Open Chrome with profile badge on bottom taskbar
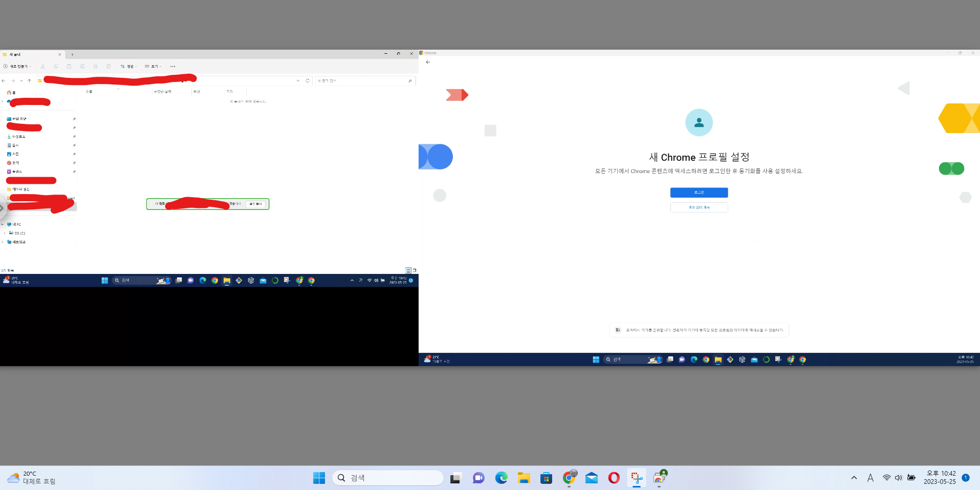980x490 pixels. click(569, 477)
